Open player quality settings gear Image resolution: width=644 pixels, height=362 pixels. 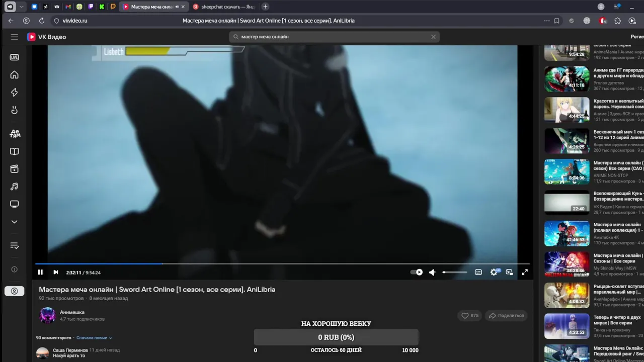click(494, 272)
